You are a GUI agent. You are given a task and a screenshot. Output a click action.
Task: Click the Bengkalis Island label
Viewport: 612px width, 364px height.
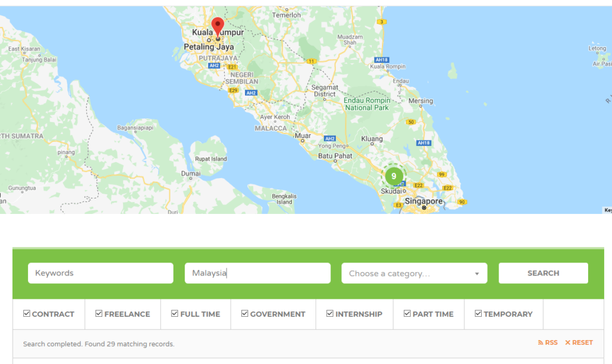(284, 199)
